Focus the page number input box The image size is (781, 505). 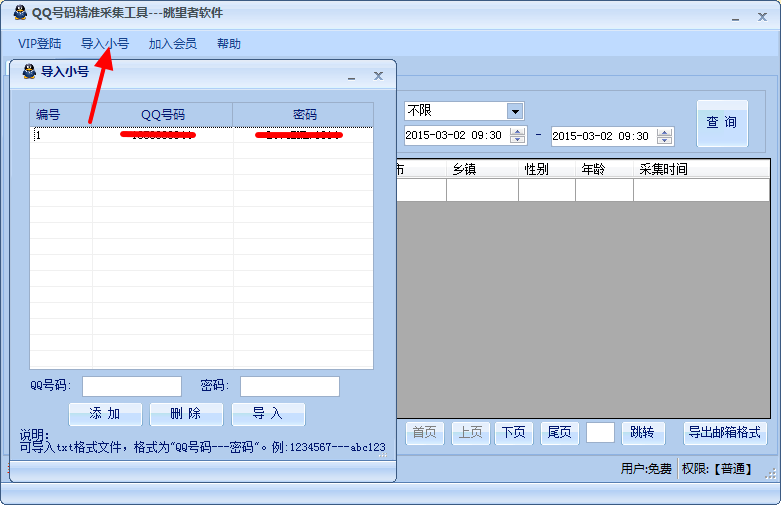[600, 433]
